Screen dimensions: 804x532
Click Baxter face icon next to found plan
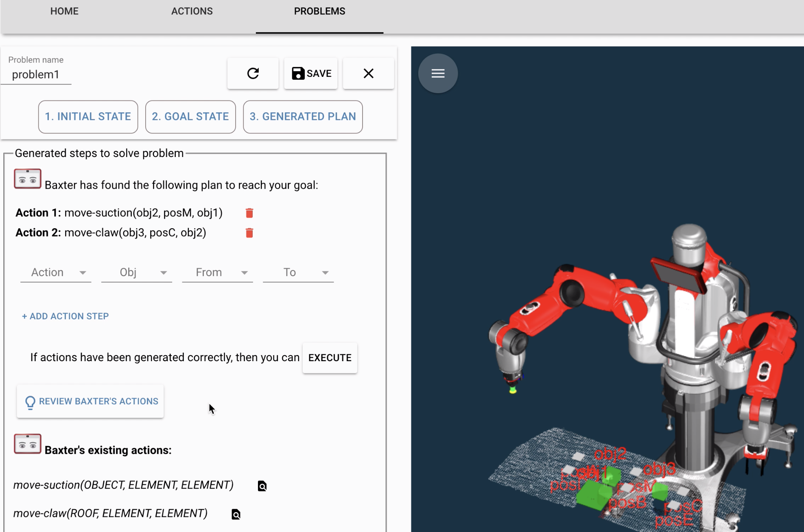pyautogui.click(x=28, y=179)
